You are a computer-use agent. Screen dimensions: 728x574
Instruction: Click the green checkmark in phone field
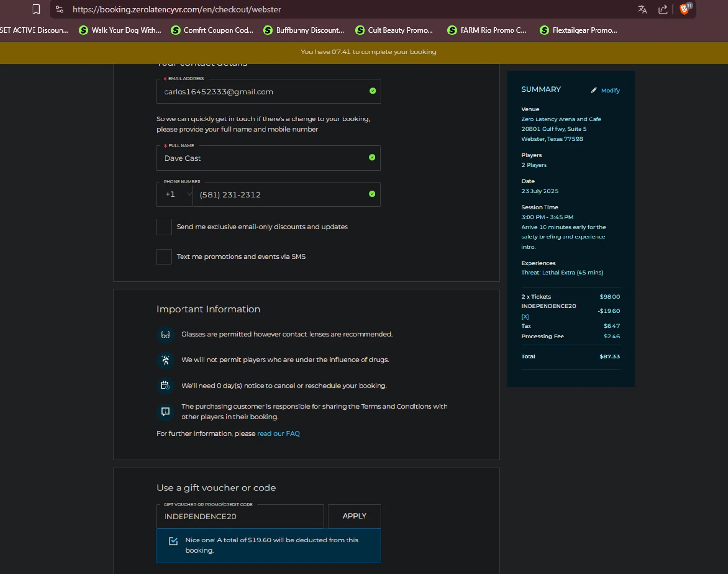[x=372, y=194]
